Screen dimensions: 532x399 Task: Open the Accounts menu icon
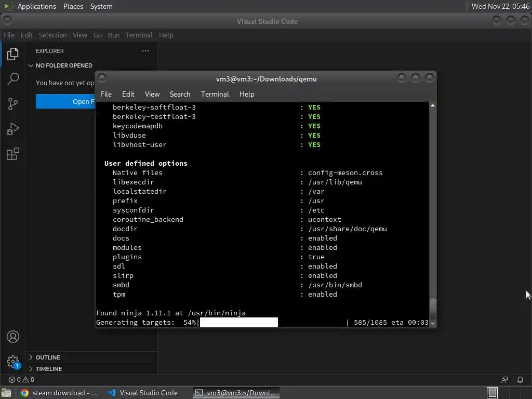(x=13, y=337)
